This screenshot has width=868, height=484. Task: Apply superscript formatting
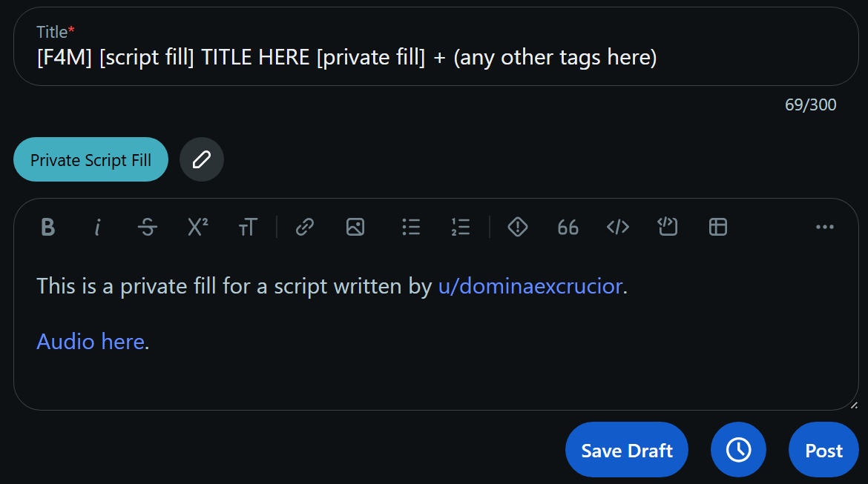(197, 228)
